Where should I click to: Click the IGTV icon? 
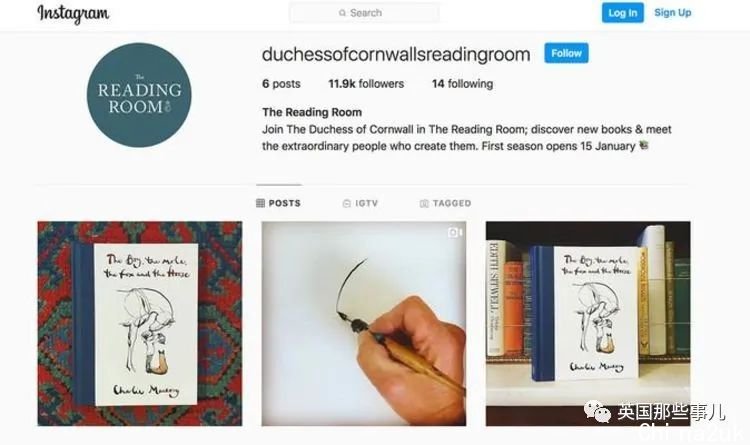tap(347, 203)
